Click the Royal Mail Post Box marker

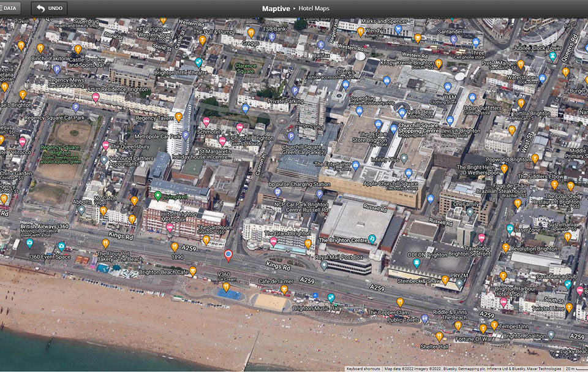pos(324,265)
